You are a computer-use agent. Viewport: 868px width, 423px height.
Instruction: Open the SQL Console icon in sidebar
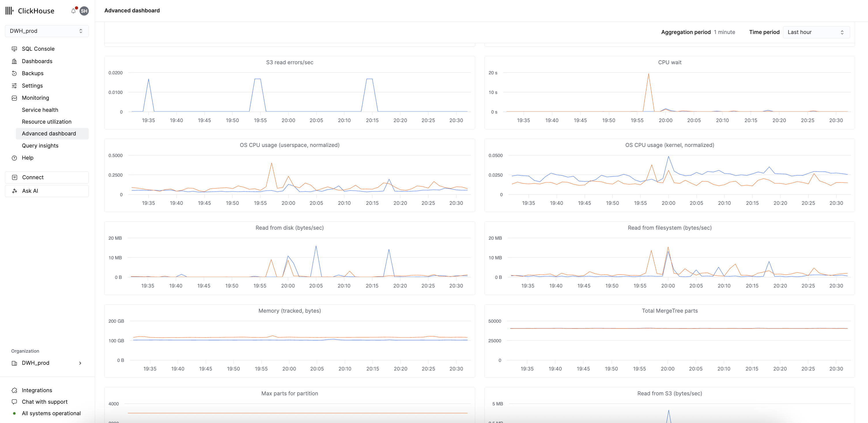click(14, 49)
